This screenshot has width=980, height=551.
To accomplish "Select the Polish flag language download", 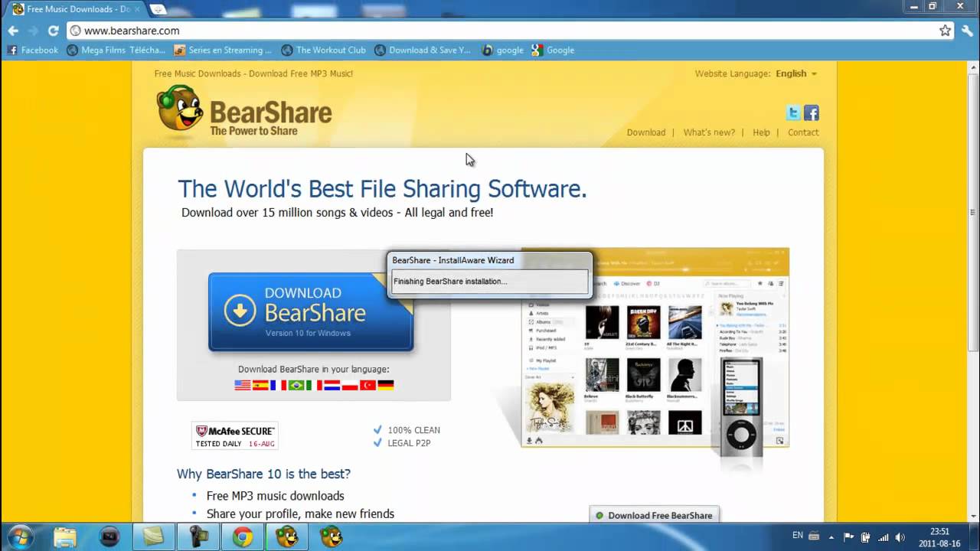I will click(x=350, y=385).
